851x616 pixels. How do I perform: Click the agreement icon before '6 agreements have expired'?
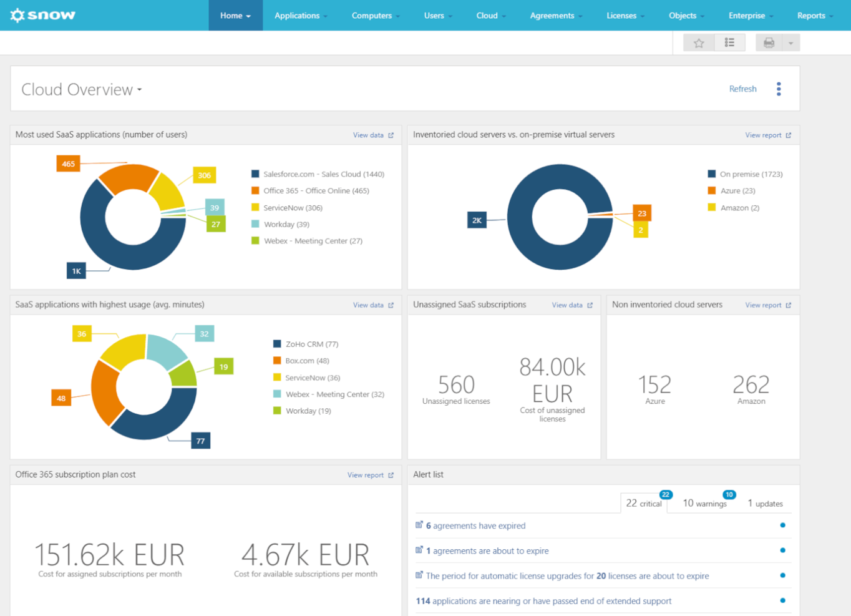point(419,525)
